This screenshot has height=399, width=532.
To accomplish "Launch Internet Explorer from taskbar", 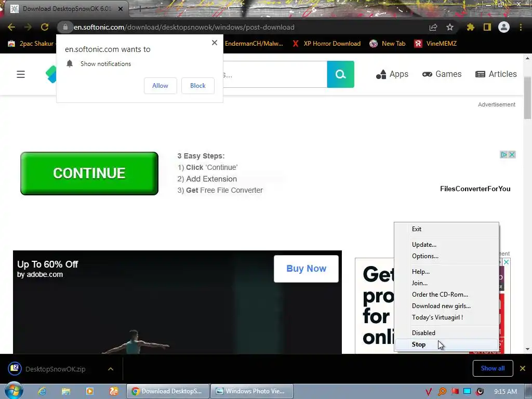I will click(42, 392).
